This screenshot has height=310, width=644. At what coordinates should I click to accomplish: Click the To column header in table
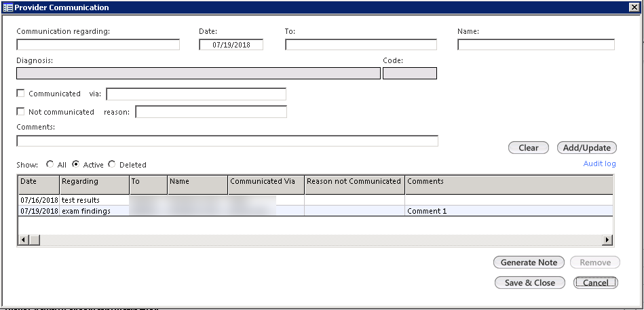[148, 185]
